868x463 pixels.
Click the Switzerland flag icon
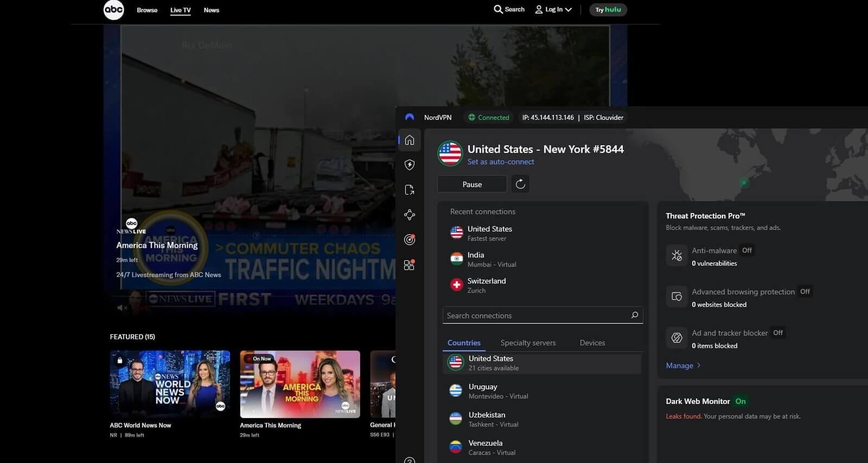click(x=457, y=285)
